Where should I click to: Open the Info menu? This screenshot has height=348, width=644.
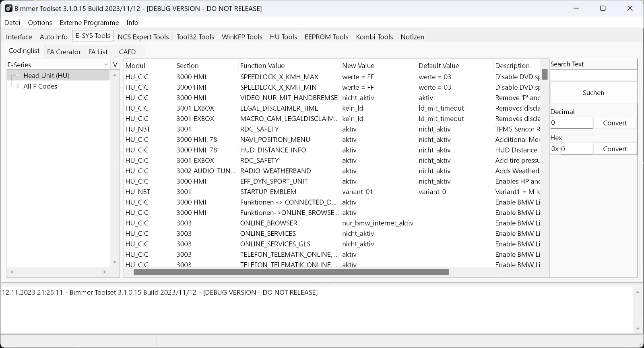coord(132,23)
